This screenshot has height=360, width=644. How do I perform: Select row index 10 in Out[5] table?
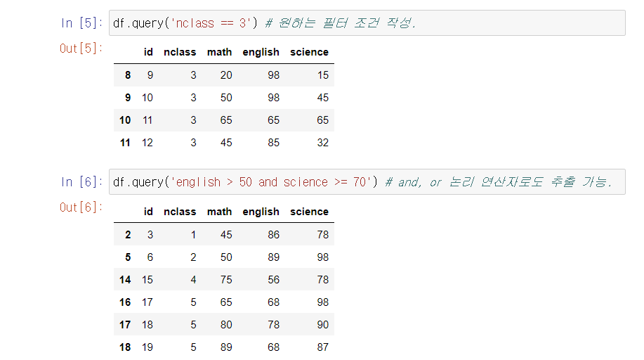125,120
